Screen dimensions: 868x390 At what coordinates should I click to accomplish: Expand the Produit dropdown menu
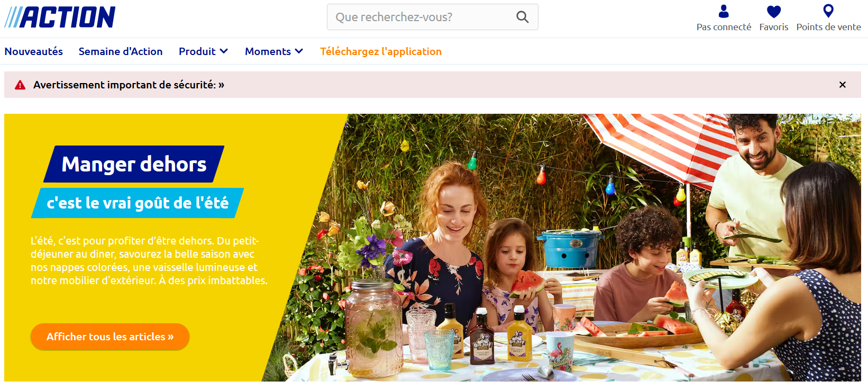(203, 51)
